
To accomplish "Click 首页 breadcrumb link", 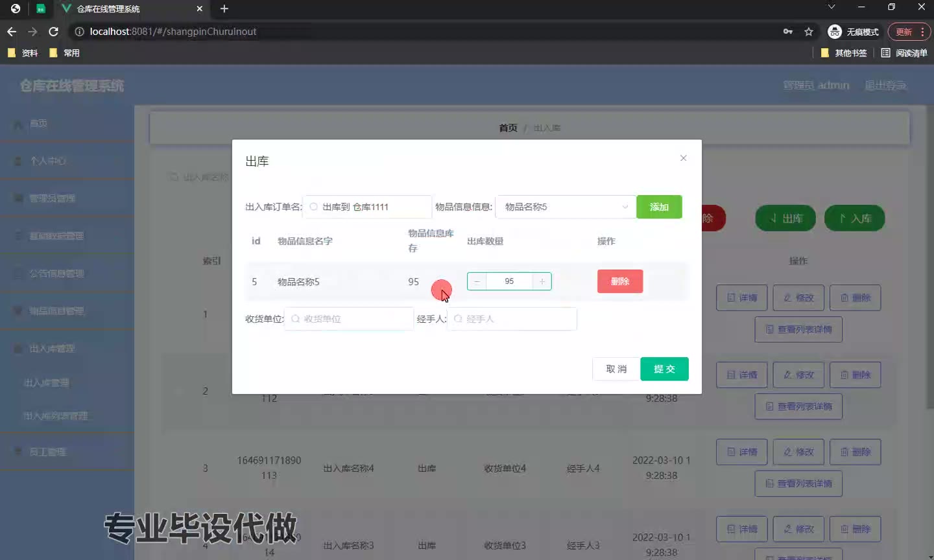I will pos(508,128).
